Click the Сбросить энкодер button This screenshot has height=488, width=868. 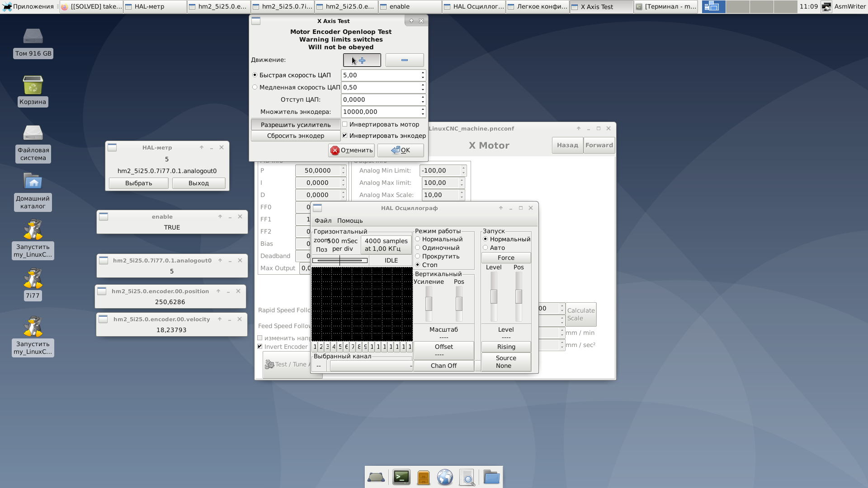click(x=295, y=136)
